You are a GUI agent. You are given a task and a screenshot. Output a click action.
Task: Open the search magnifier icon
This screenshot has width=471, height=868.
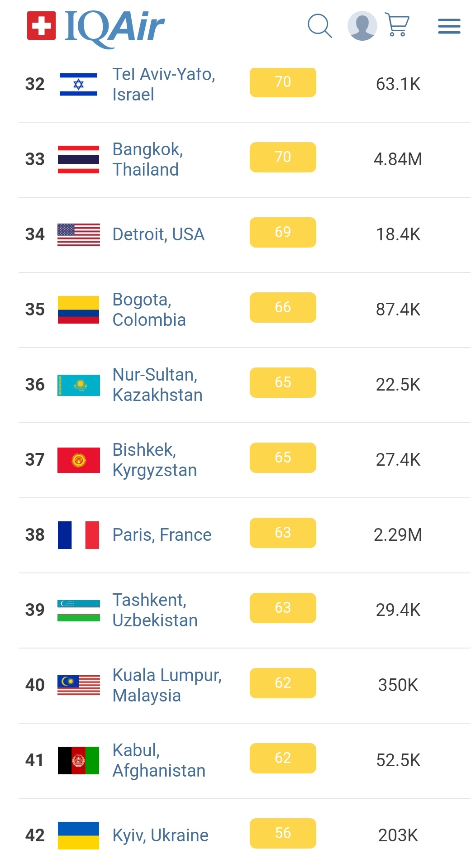319,26
